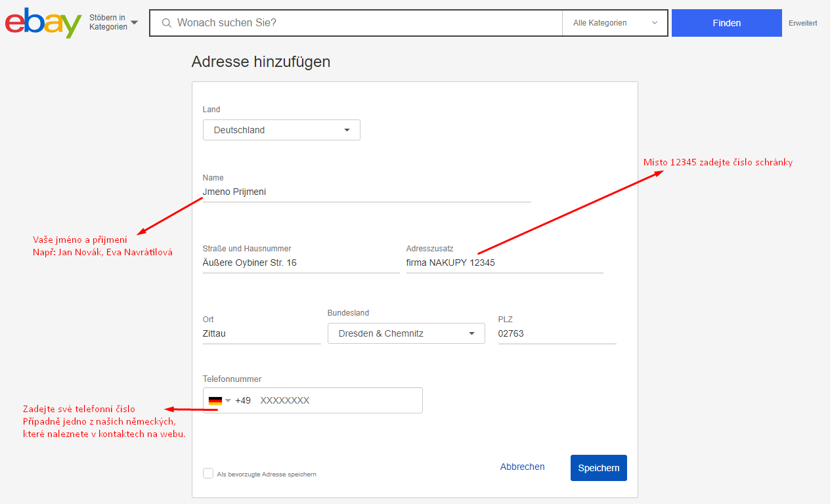Click the Name field with Jmeno Prijmeni

[x=367, y=192]
